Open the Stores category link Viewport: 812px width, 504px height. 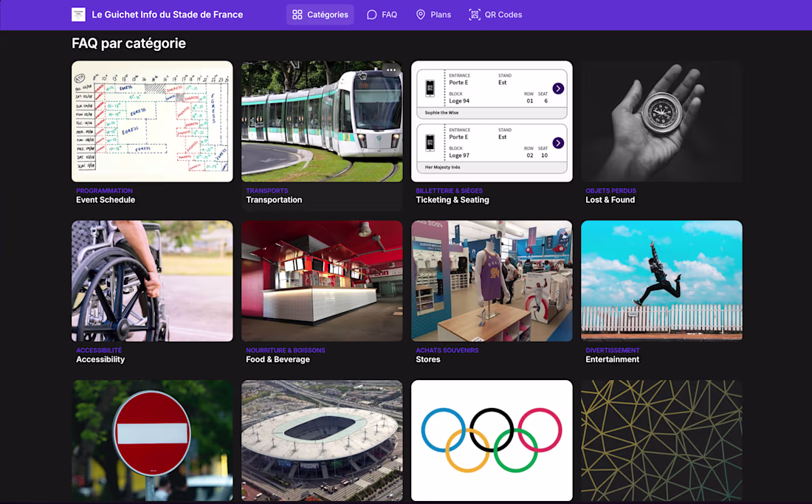[x=428, y=359]
